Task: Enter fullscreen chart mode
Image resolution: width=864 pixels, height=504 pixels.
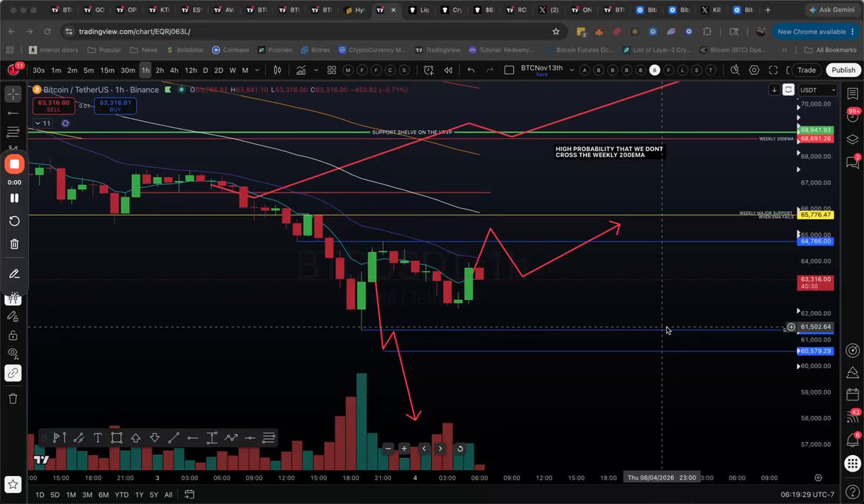Action: 773,70
